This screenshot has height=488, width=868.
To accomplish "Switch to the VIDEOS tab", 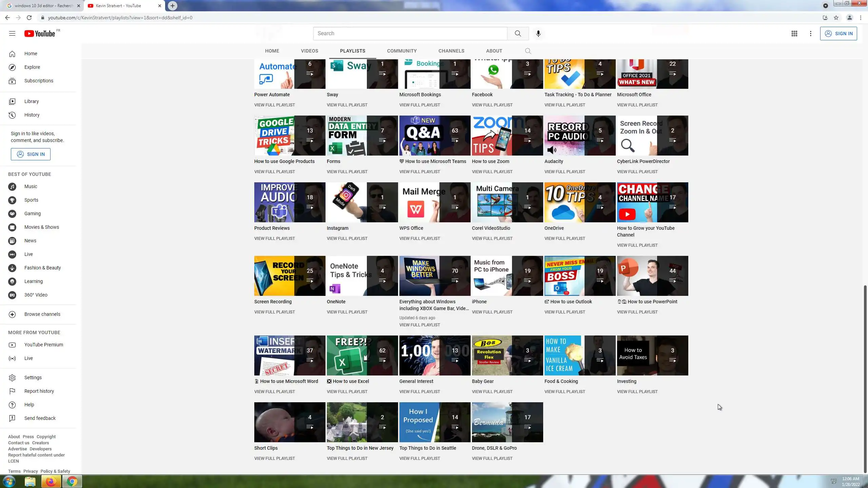I will click(x=309, y=51).
